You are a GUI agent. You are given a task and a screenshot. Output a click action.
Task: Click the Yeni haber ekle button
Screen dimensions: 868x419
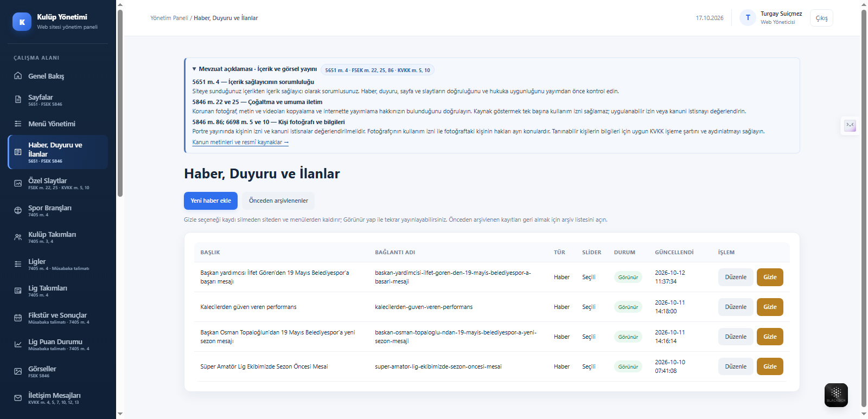(x=210, y=201)
